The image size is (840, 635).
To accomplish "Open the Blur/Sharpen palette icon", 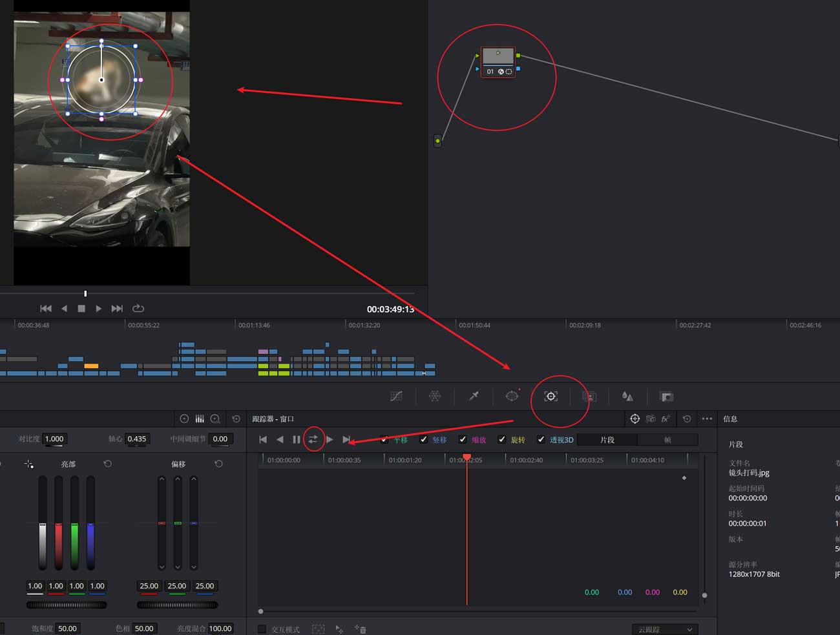I will tap(627, 396).
